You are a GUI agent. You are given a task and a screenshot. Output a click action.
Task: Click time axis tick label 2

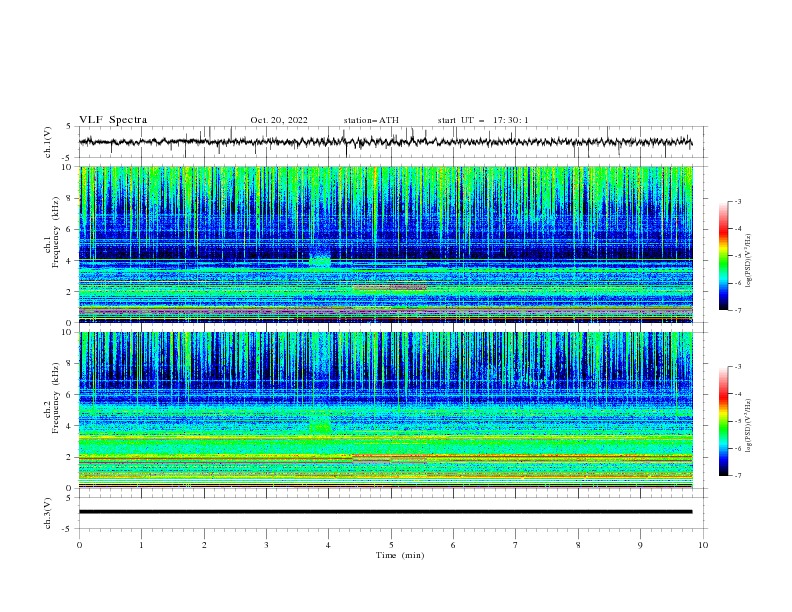click(204, 545)
